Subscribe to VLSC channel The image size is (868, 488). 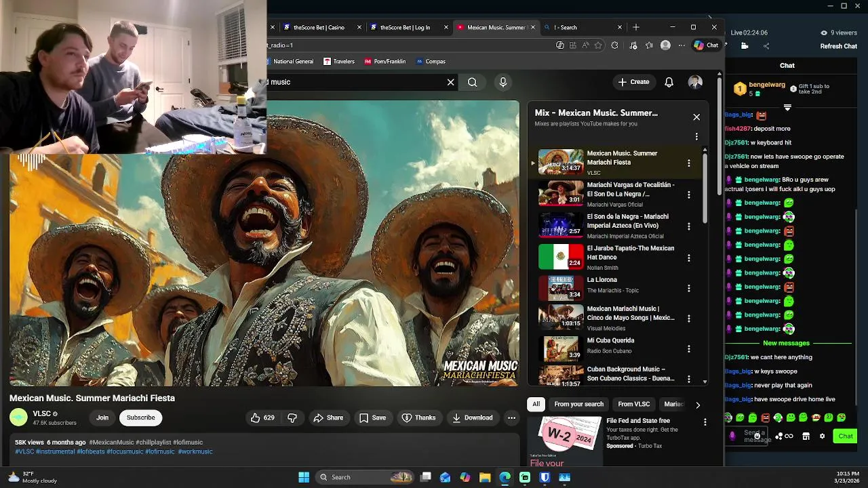(141, 418)
